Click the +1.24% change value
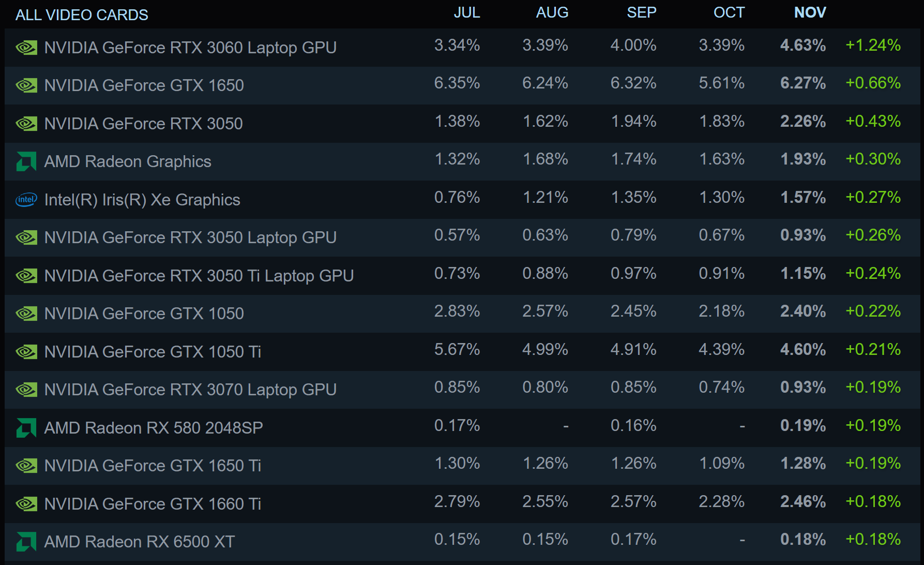The width and height of the screenshot is (924, 565). 873,46
